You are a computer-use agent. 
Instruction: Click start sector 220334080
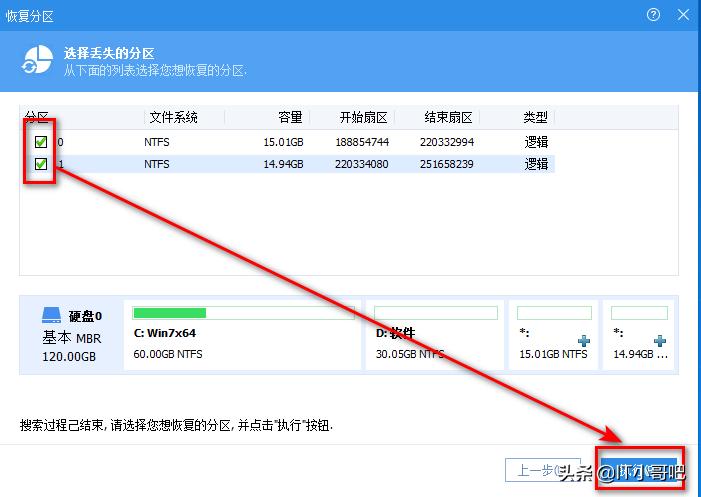(362, 164)
